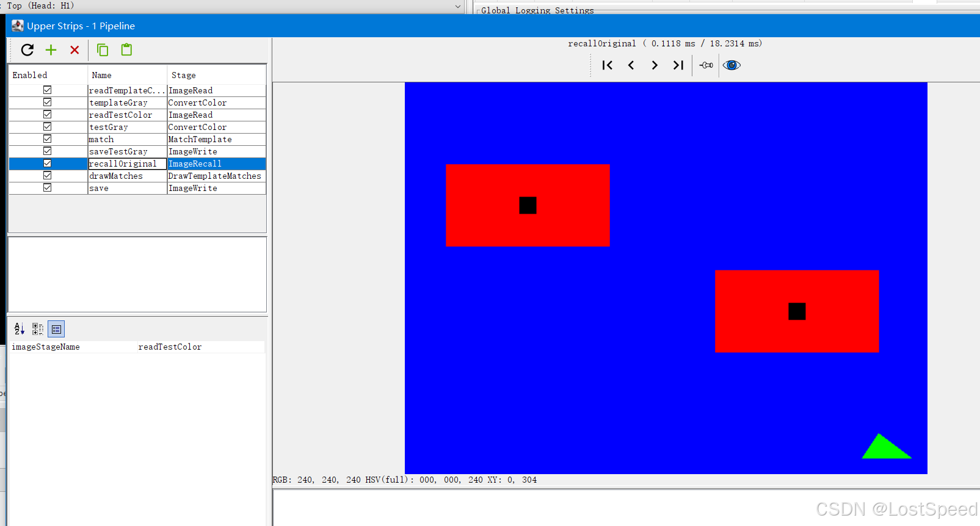Select the imageStageName property label

point(46,347)
